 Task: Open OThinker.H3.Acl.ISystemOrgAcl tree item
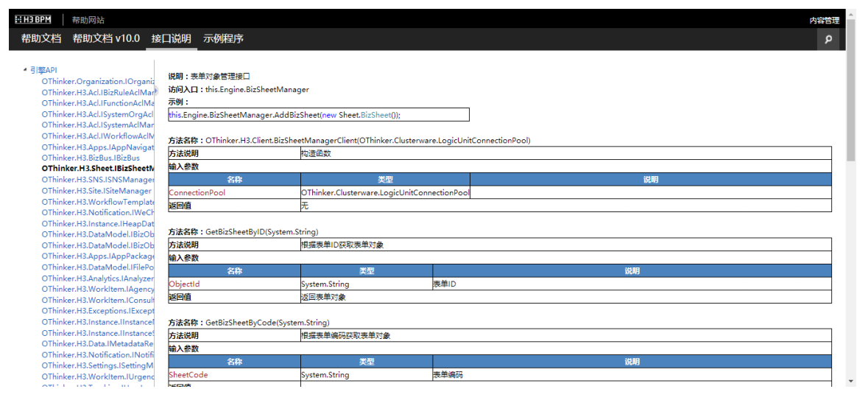[x=97, y=114]
